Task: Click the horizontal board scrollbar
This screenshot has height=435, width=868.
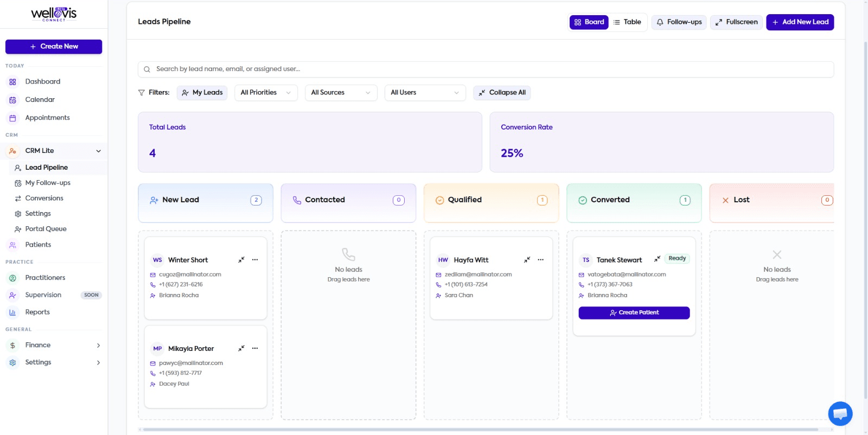Action: (480, 430)
